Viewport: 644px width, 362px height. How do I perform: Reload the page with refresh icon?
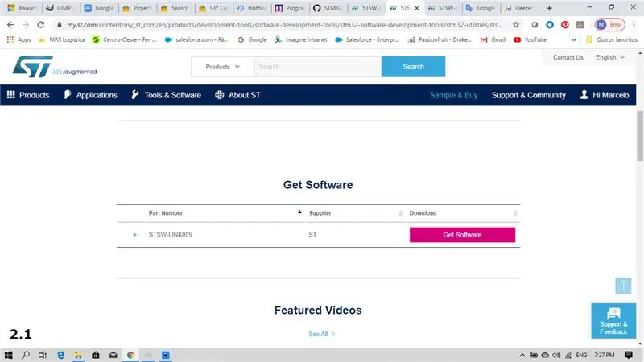[x=41, y=25]
